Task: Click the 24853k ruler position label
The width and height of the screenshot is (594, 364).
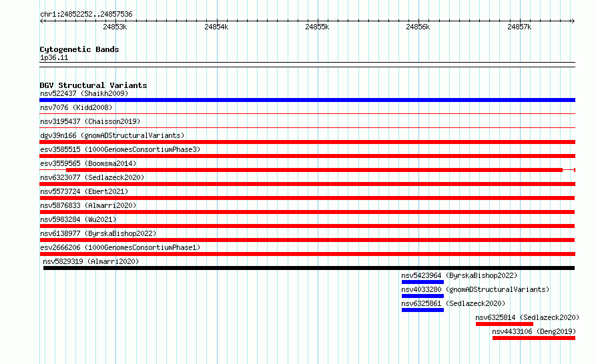Action: [115, 27]
